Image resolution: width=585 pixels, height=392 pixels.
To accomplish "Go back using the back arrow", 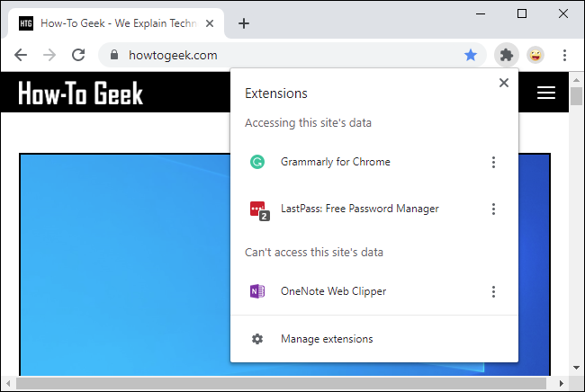I will [21, 55].
